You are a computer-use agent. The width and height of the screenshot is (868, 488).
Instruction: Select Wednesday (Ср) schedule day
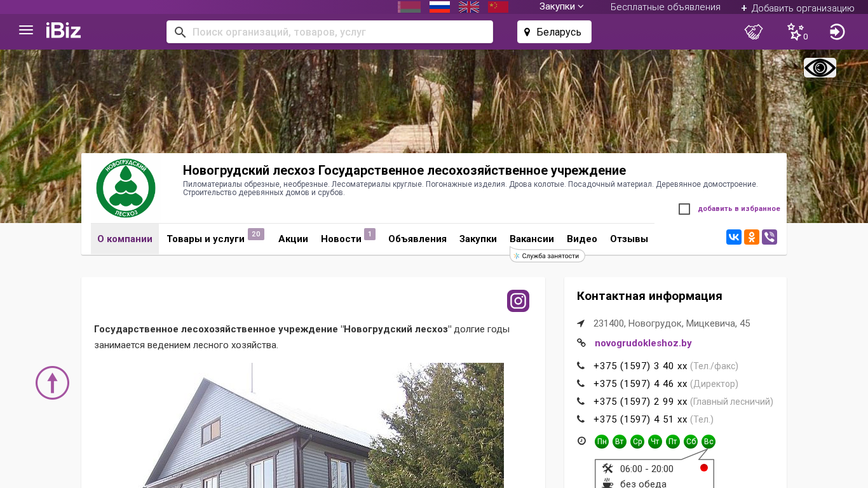point(637,442)
